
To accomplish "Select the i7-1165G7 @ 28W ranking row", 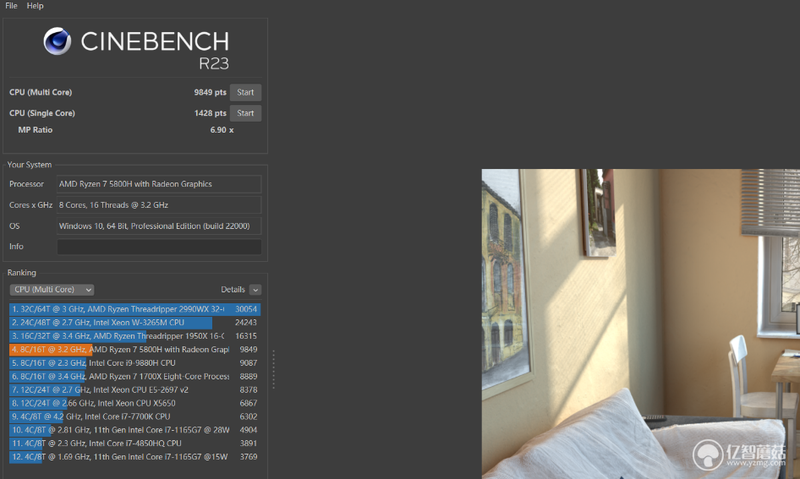I will (135, 430).
